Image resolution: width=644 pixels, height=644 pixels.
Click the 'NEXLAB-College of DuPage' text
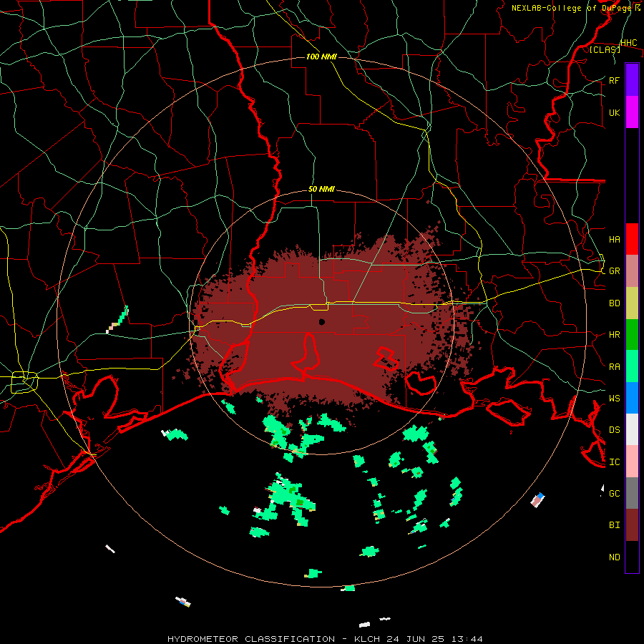(x=572, y=8)
